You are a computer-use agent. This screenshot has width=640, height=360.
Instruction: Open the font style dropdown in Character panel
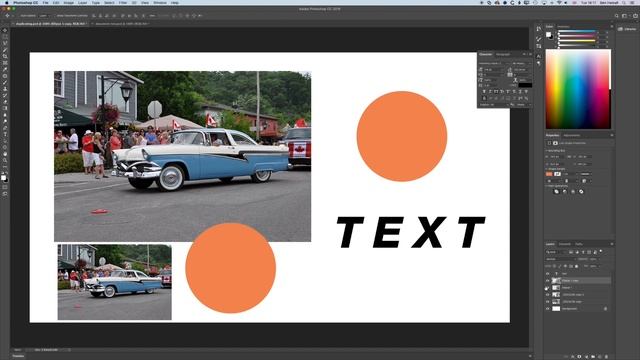[521, 63]
